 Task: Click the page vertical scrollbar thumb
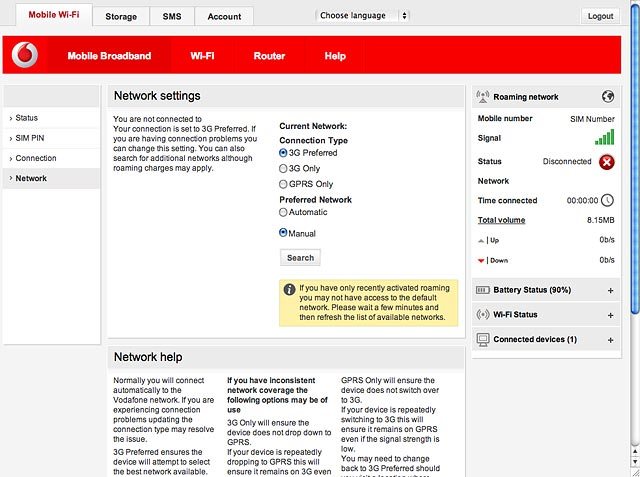[x=635, y=157]
